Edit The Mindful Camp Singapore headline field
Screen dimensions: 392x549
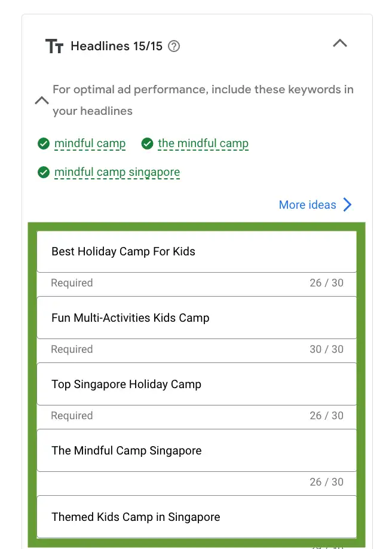point(197,450)
